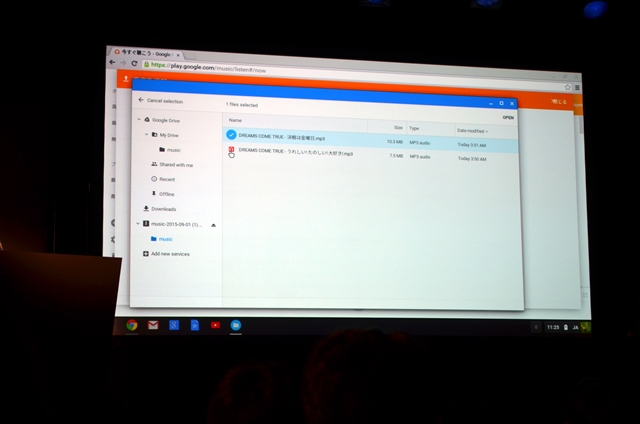This screenshot has height=424, width=640.
Task: Click the Chrome back arrow
Action: tap(112, 62)
